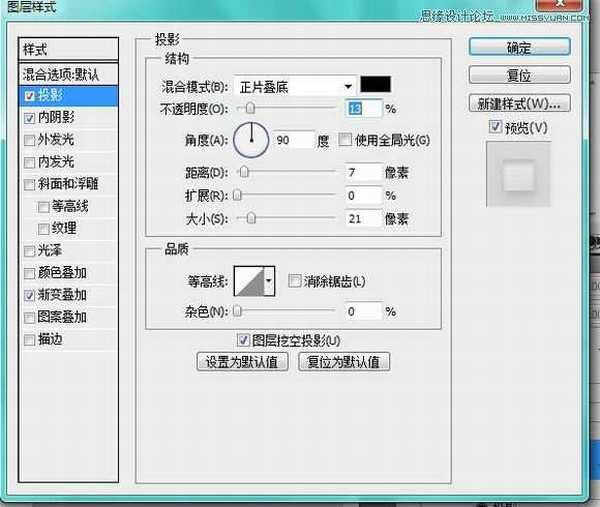Select 混合选项:默认 in styles list
600x507 pixels.
pyautogui.click(x=68, y=74)
